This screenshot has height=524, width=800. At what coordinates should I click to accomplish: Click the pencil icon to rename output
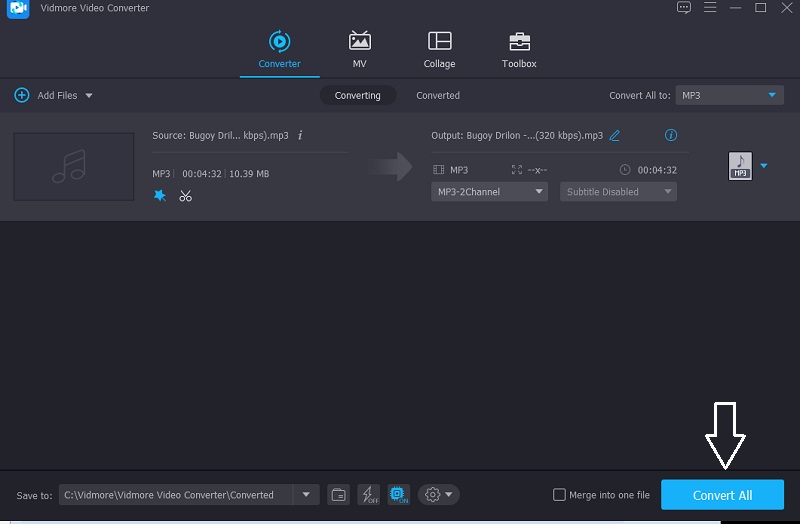(615, 135)
